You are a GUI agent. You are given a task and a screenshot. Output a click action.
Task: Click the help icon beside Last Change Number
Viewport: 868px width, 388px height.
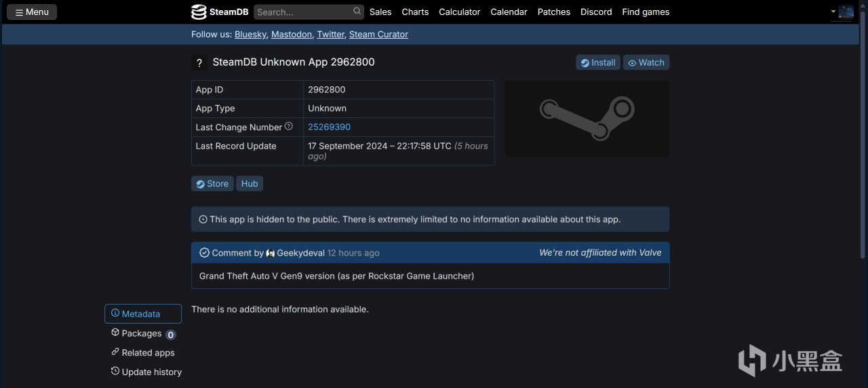[x=289, y=126]
